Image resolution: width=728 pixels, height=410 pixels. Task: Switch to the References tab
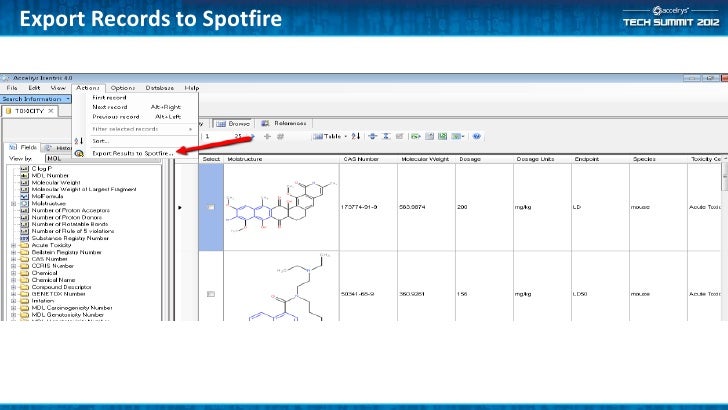284,123
